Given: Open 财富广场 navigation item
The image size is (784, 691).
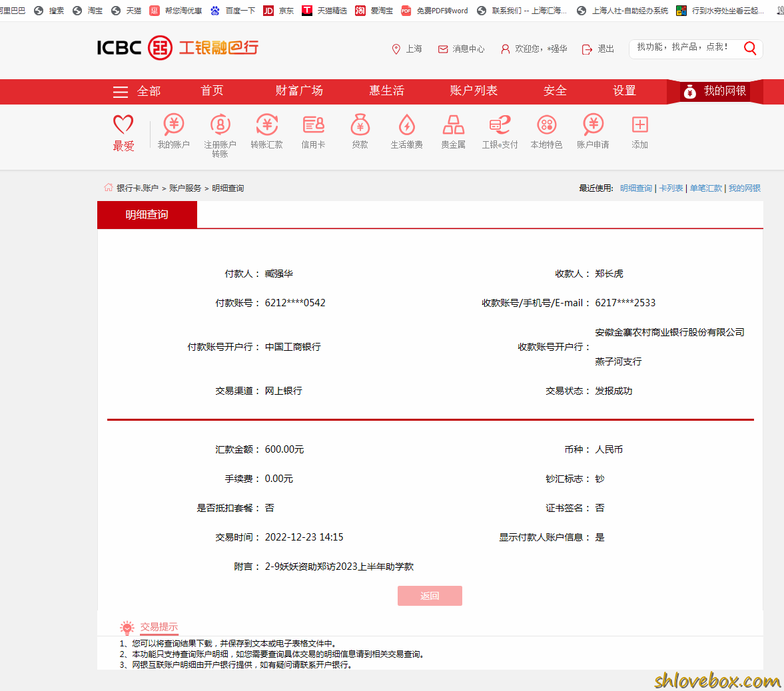Looking at the screenshot, I should pyautogui.click(x=299, y=91).
